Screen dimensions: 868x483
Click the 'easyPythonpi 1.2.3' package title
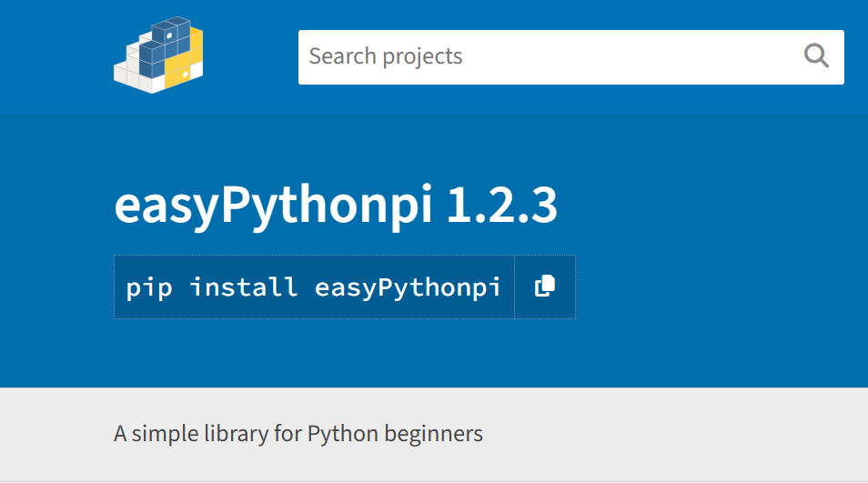[x=336, y=206]
